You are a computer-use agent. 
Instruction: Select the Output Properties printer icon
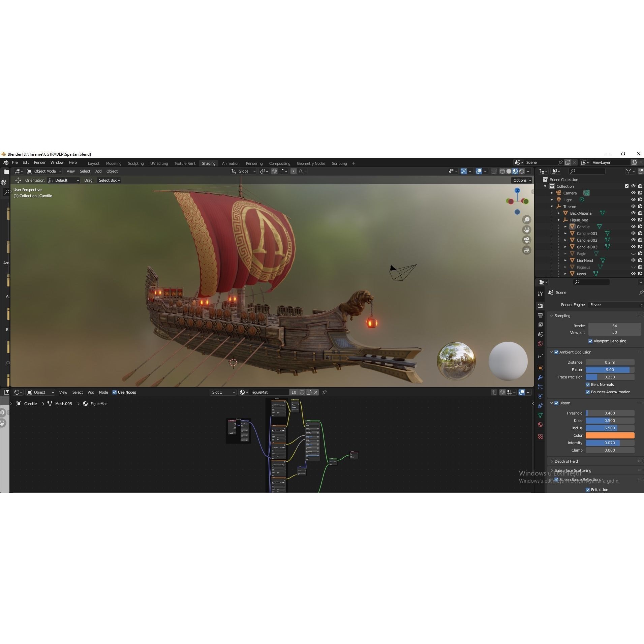[x=541, y=315]
